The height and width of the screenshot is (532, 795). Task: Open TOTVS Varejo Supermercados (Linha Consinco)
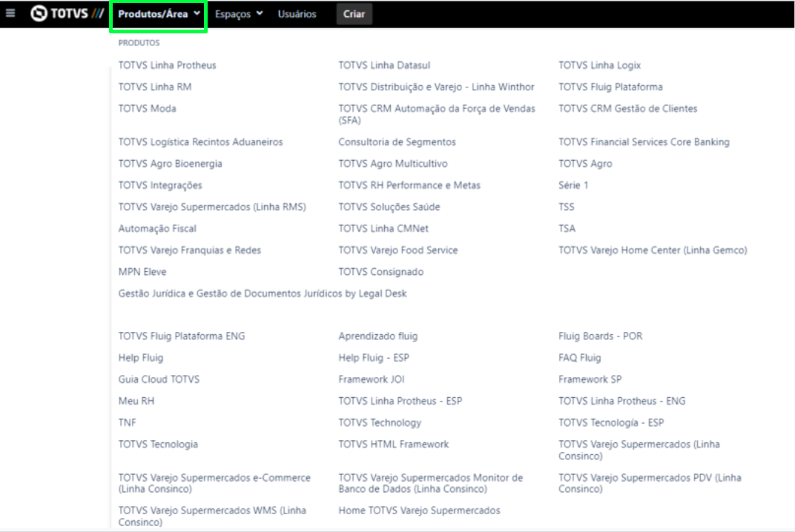pyautogui.click(x=639, y=450)
